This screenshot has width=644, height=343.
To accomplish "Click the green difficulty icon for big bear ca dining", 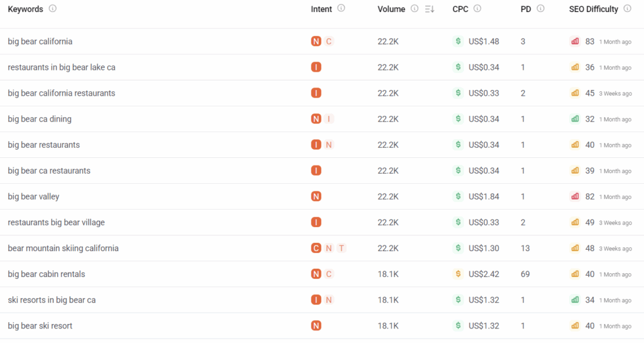I will [575, 119].
